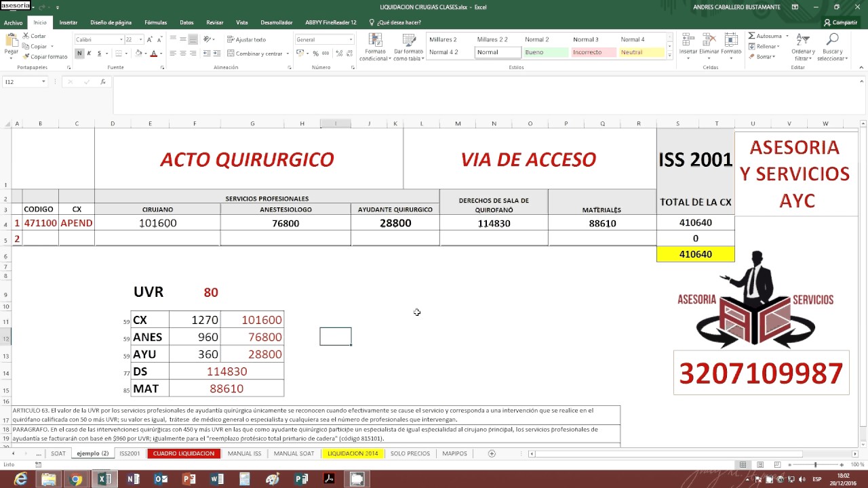Align text to the right

click(193, 54)
